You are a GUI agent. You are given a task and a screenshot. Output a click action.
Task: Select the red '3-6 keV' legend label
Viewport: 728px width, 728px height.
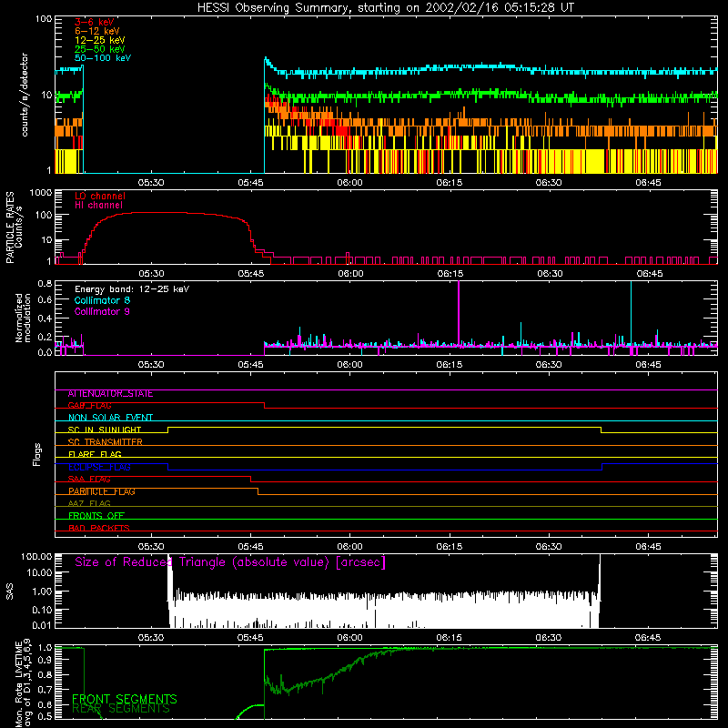pyautogui.click(x=95, y=22)
